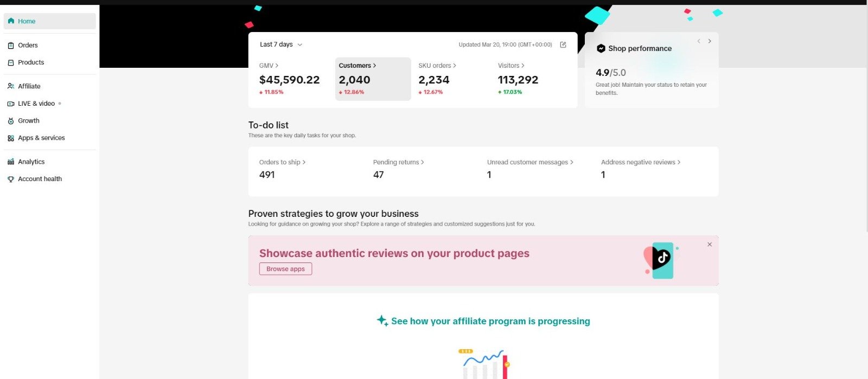Click the Apps & services grid icon

coord(11,138)
